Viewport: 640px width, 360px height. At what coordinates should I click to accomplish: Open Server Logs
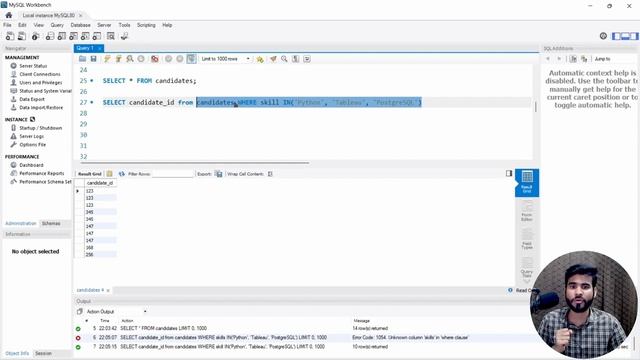31,136
